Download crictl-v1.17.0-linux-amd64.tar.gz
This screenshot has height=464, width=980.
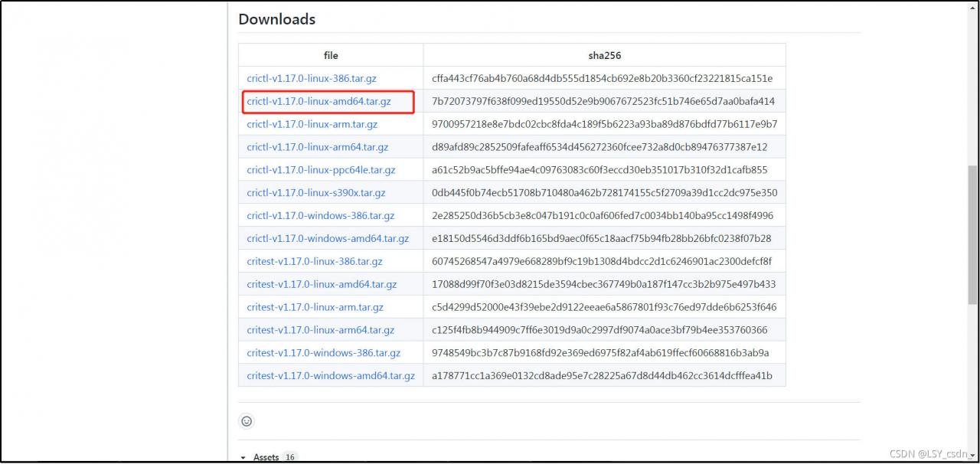pyautogui.click(x=318, y=101)
